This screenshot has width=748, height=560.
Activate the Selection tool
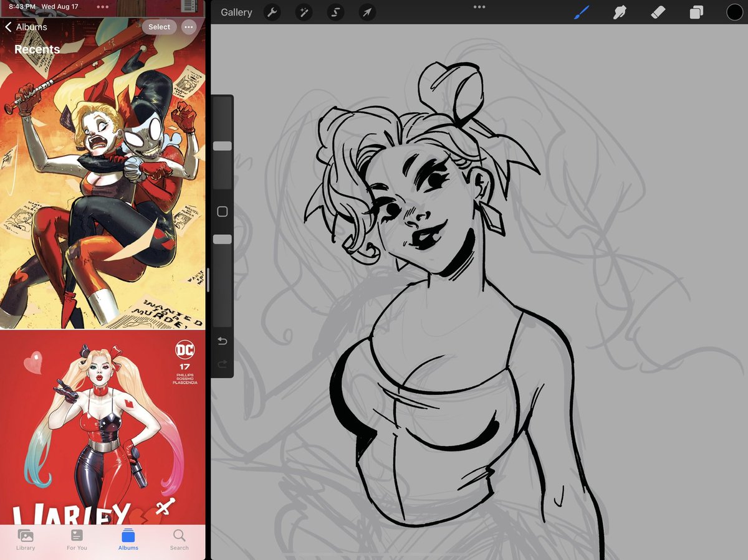pos(336,12)
